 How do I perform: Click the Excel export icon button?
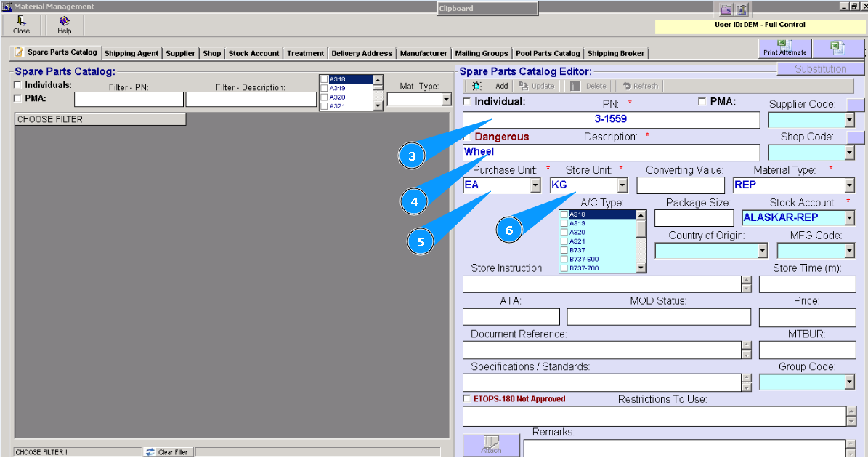837,48
